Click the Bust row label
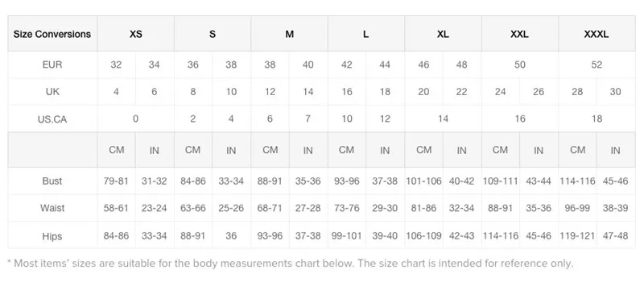Screen dimensions: 644x291 [52, 181]
